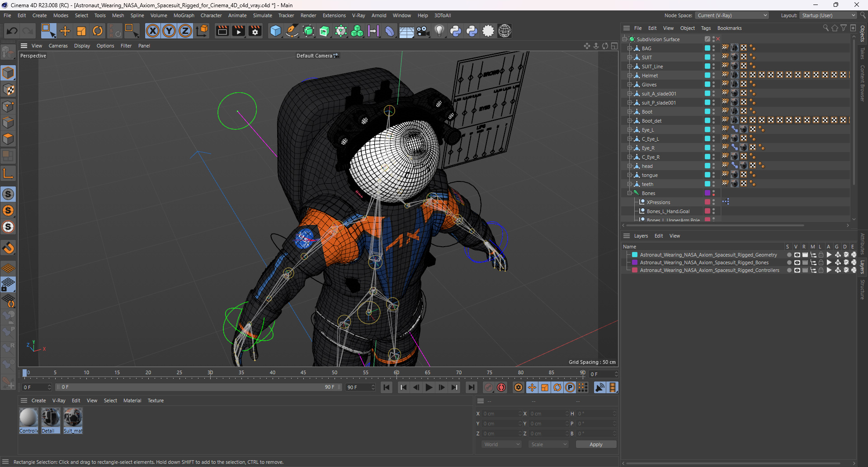Toggle visibility dots for Helmet object
This screenshot has width=868, height=467.
[x=714, y=76]
